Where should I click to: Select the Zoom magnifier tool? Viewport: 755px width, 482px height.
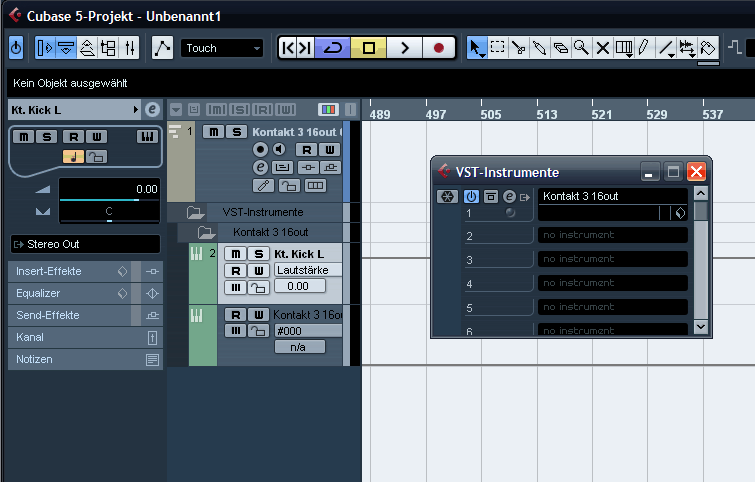click(581, 48)
